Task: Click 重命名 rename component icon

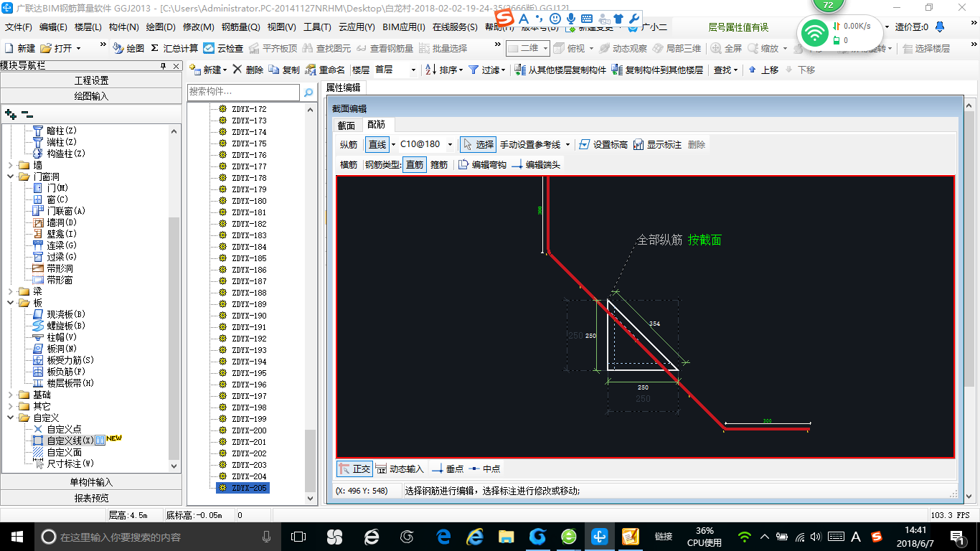Action: click(311, 70)
